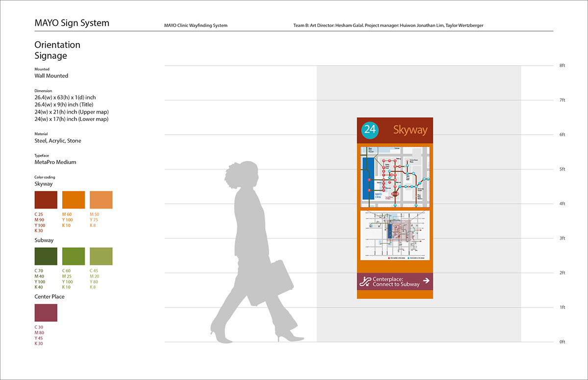The width and height of the screenshot is (588, 380).
Task: Click the 'MAYO Sign System' heading
Action: (72, 23)
